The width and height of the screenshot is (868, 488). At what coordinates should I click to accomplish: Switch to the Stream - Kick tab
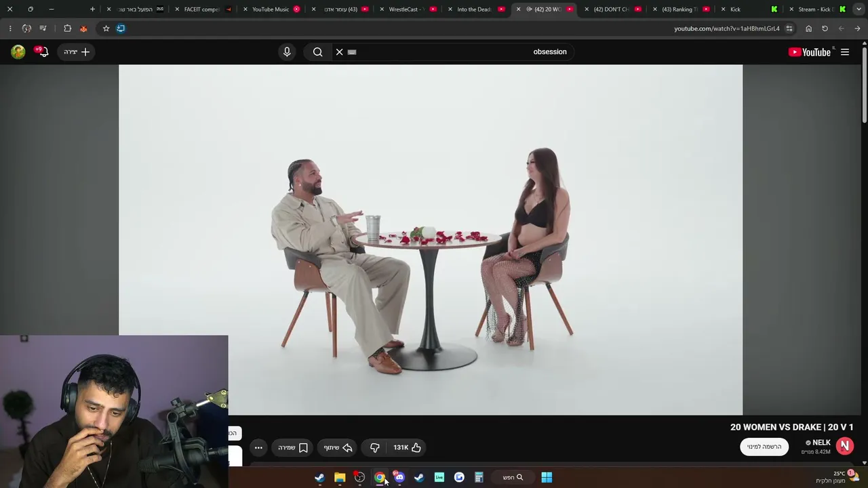[x=815, y=9]
